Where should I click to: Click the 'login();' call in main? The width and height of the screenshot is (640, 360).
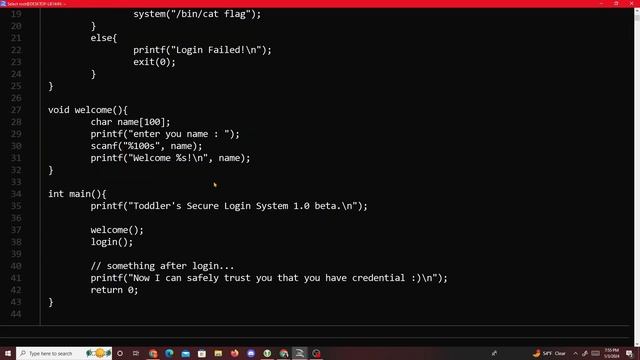pos(112,242)
